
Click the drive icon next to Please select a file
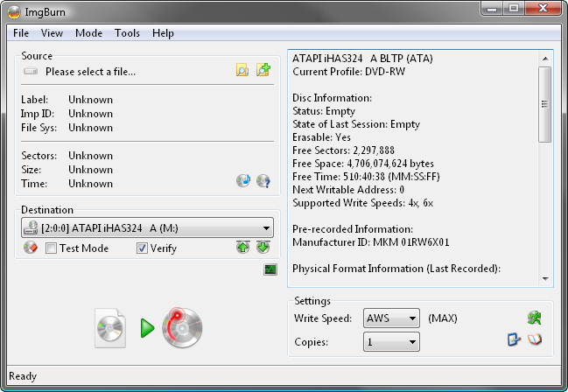pyautogui.click(x=31, y=71)
